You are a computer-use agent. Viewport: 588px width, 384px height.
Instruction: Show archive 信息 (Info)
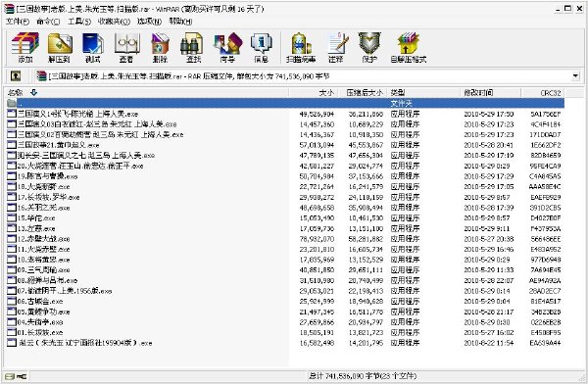pos(261,48)
